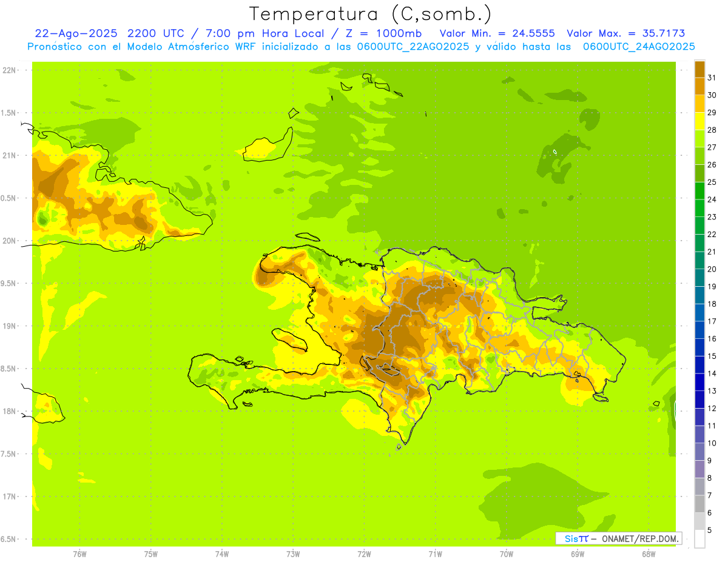Click the "18N" latitude axis label
The width and height of the screenshot is (728, 562).
[10, 411]
